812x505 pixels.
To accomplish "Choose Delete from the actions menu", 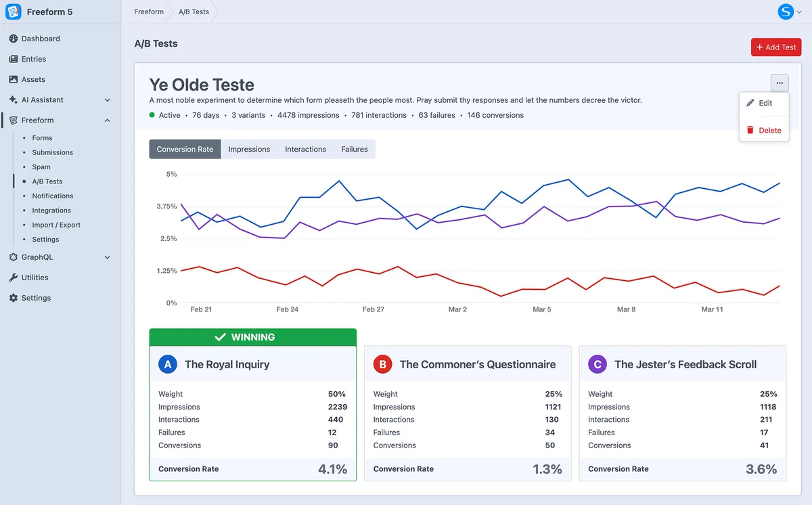I will [764, 130].
